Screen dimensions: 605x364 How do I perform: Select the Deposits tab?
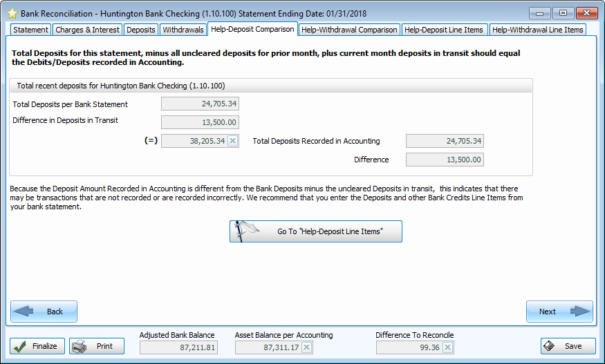(141, 30)
